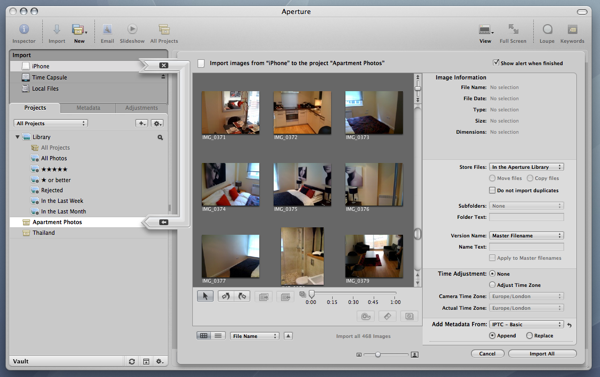Select the arrow Selection tool

205,296
